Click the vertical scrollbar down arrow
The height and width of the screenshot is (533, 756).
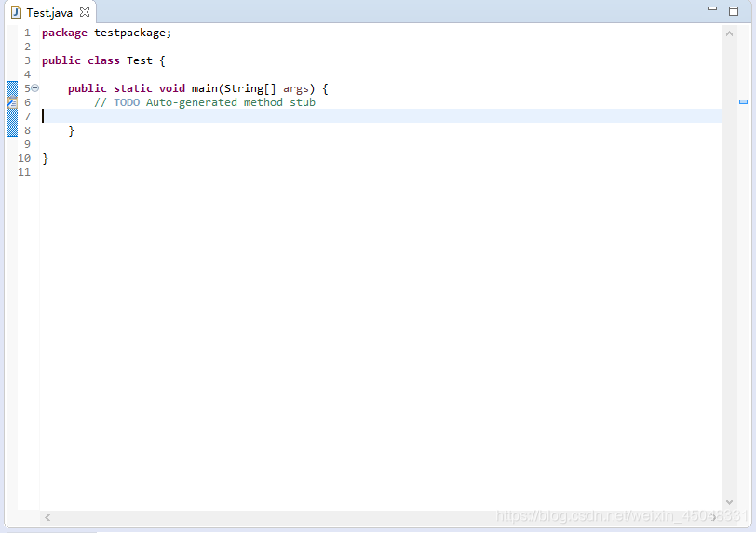point(729,502)
